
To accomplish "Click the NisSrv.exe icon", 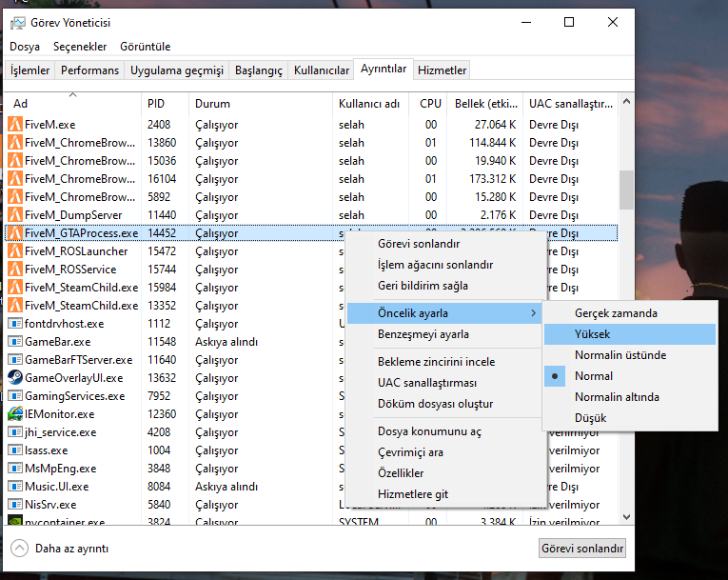I will (x=15, y=505).
